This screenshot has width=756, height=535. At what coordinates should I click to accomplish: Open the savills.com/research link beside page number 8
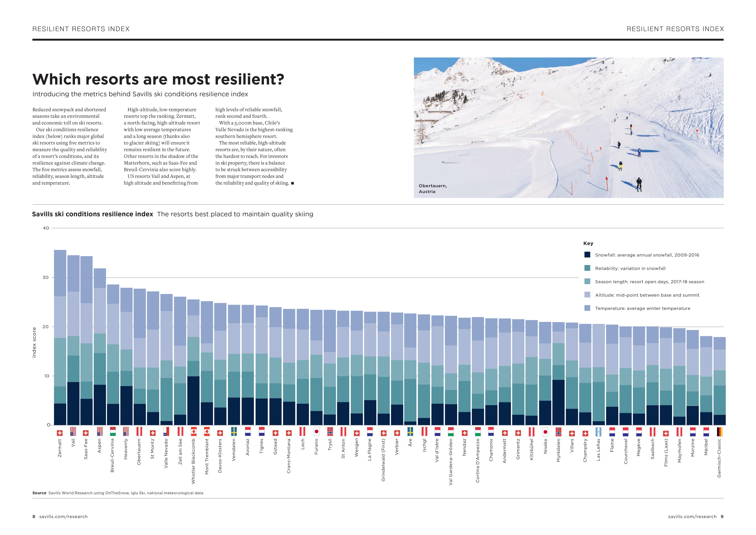tap(64, 517)
